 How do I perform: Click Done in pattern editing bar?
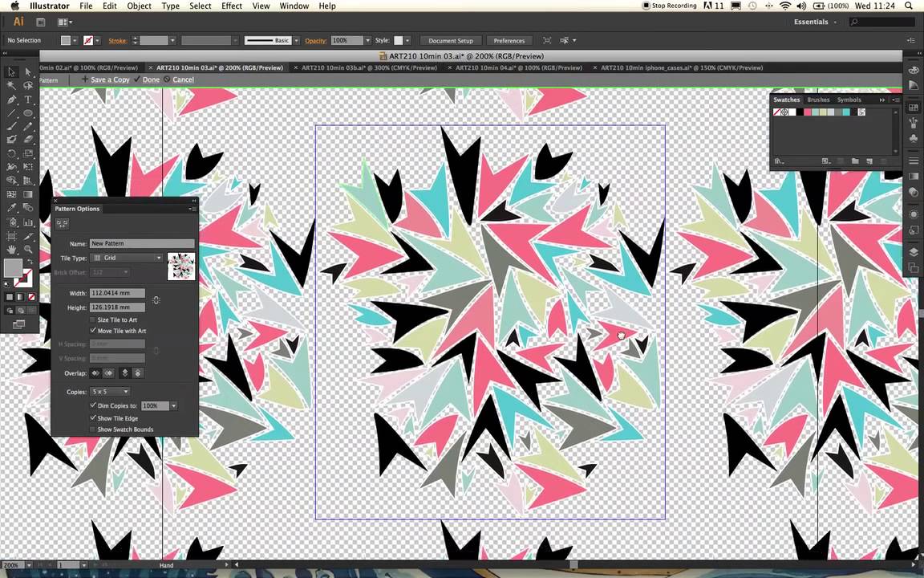click(x=147, y=79)
